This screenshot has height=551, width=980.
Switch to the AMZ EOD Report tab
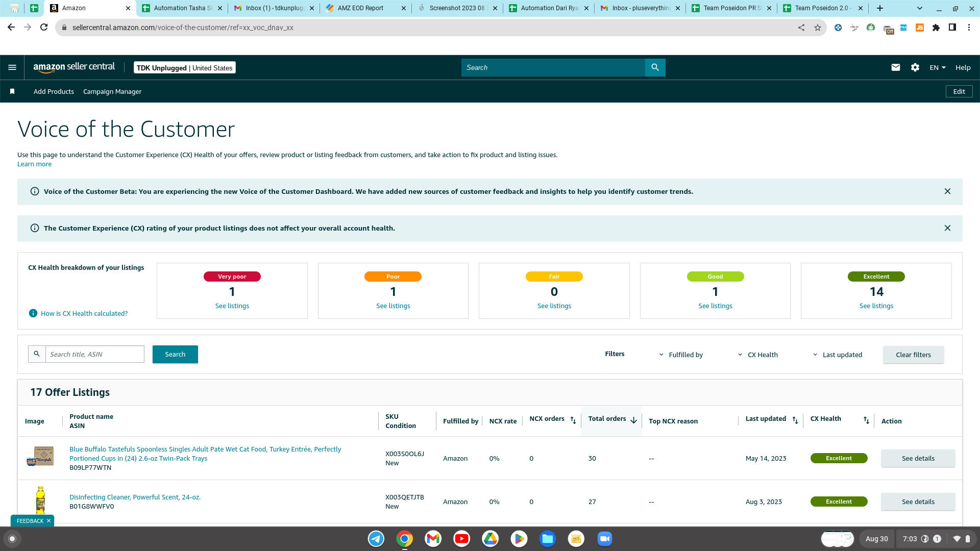pyautogui.click(x=365, y=8)
